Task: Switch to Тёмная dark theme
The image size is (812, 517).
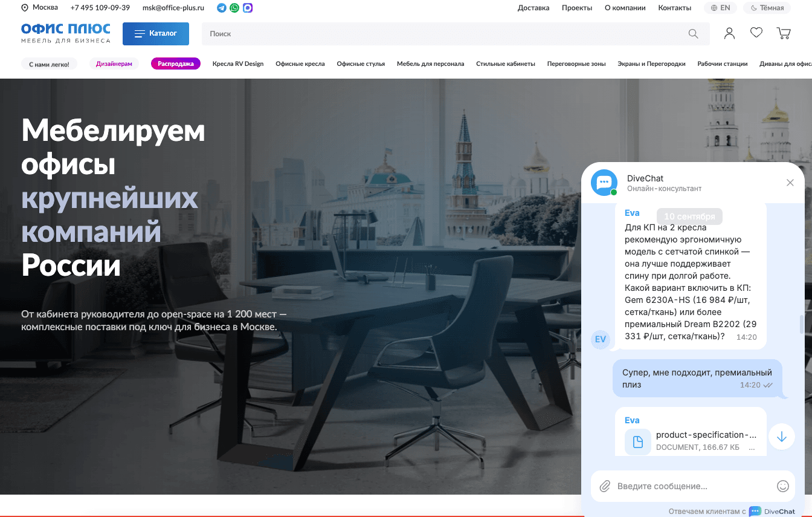Action: pos(767,8)
